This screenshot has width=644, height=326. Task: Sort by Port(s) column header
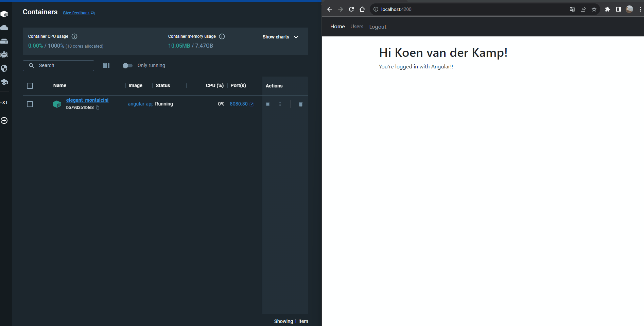coord(238,85)
